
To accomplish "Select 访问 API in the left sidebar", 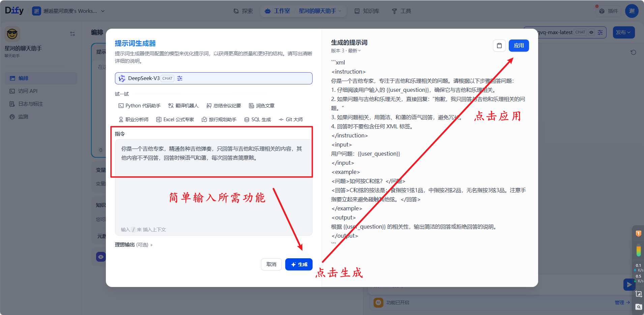I will 41,91.
